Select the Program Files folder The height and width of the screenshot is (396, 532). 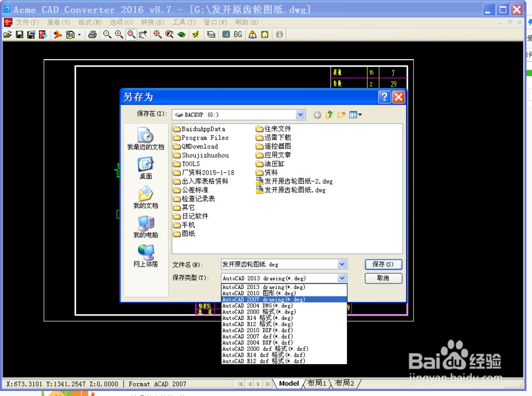[x=201, y=138]
